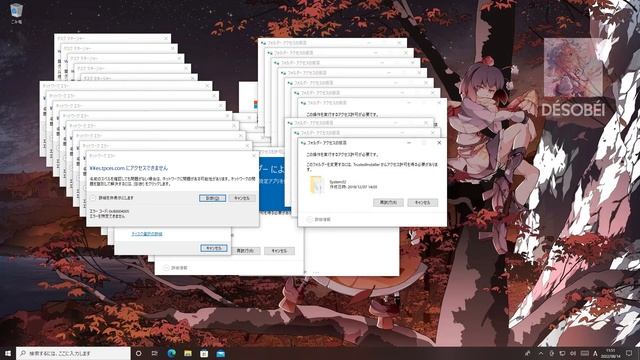640x360 pixels.
Task: Close the front folder access denied dialog
Action: tap(439, 143)
